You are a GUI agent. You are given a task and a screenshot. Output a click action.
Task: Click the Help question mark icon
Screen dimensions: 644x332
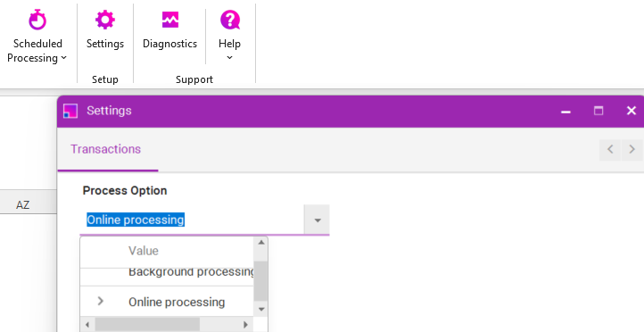tap(229, 20)
